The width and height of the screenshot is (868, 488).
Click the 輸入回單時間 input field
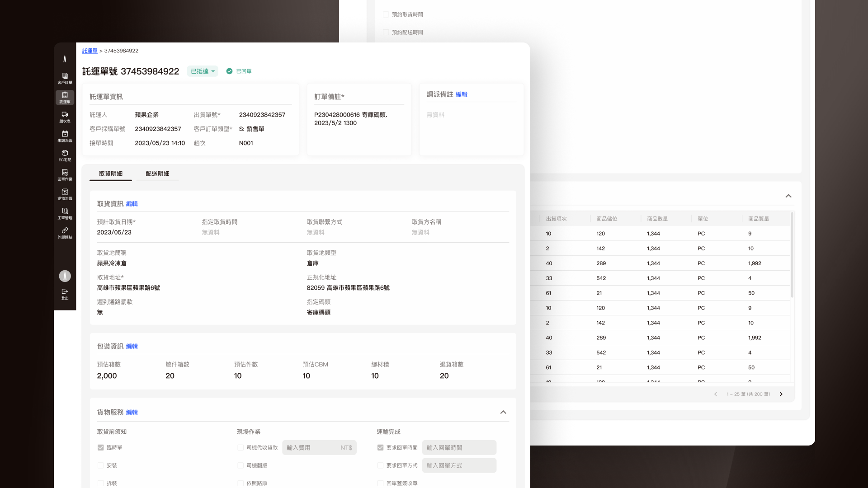459,447
